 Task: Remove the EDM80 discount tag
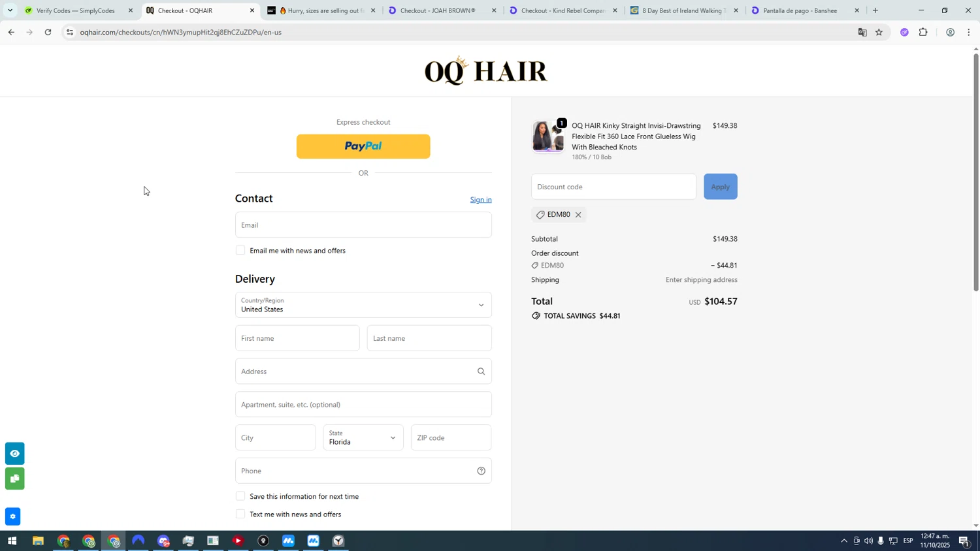pos(578,215)
